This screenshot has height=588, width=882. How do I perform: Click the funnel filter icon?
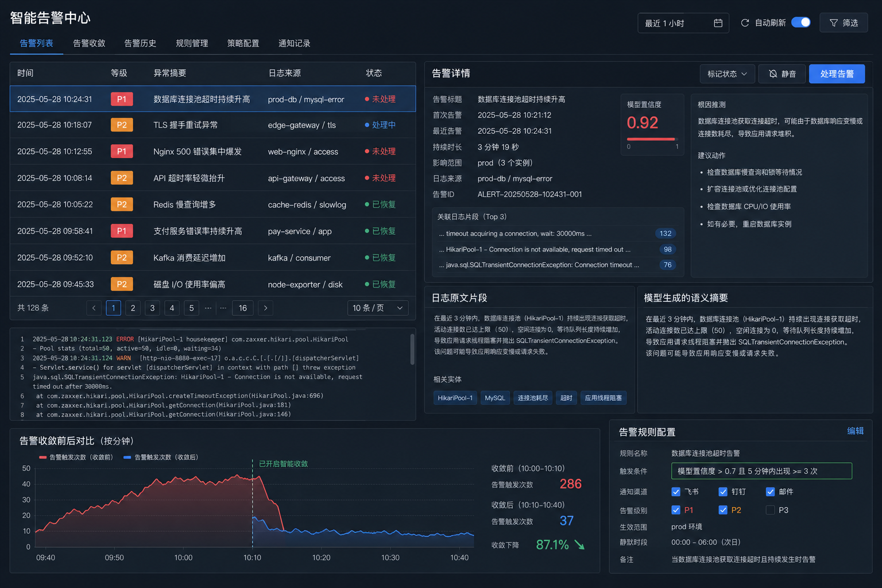pyautogui.click(x=834, y=23)
